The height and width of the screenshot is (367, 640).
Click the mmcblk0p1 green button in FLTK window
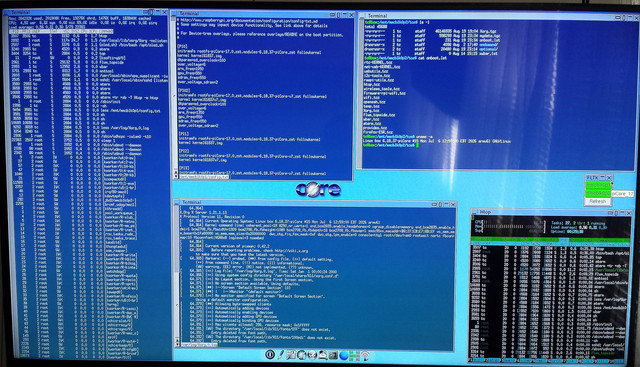coord(598,185)
